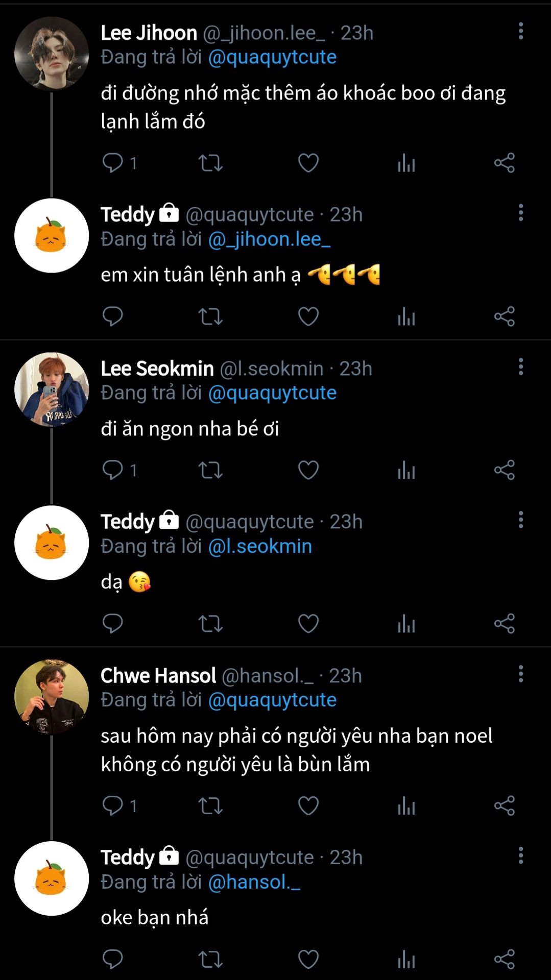Share Lee Jihoon's tweet

[x=504, y=163]
